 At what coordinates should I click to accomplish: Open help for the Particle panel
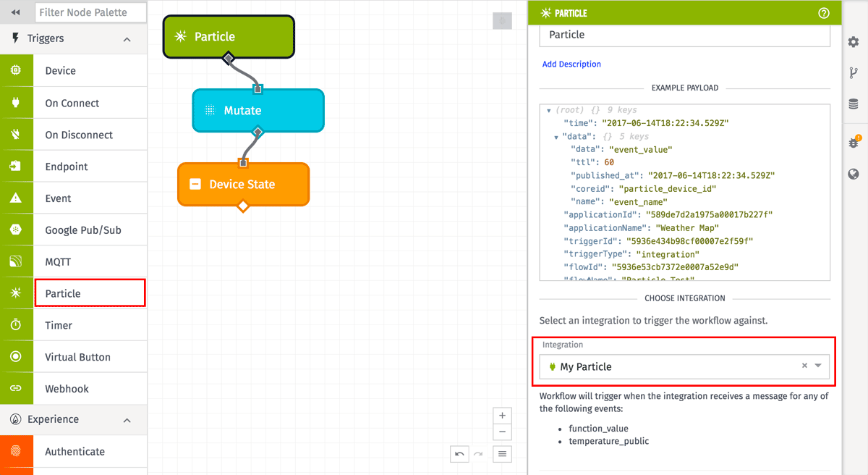tap(823, 13)
